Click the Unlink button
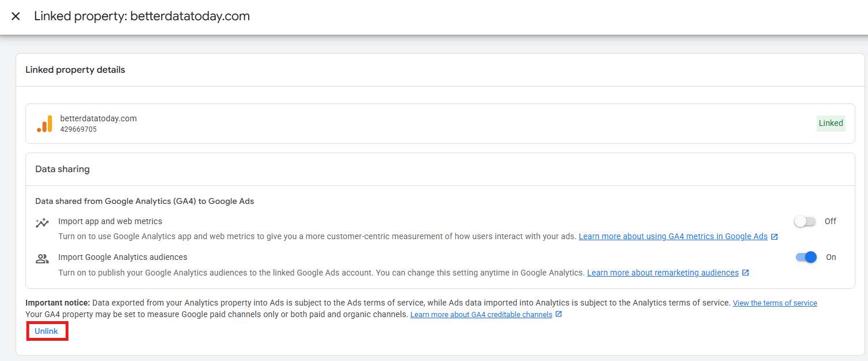 tap(47, 331)
